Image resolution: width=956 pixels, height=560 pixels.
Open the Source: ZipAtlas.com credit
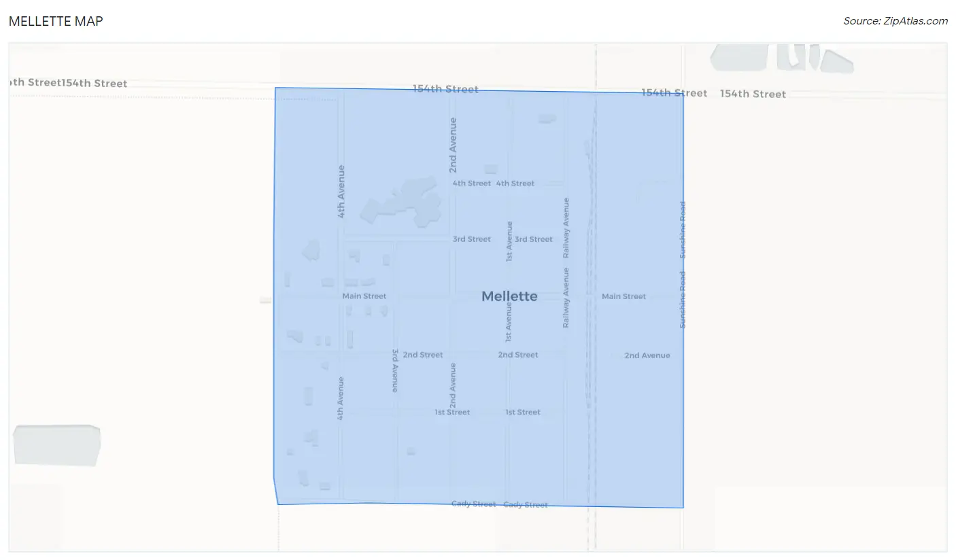tap(895, 21)
